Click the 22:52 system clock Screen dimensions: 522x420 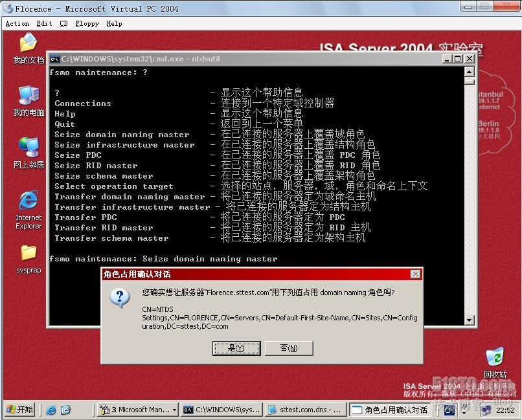pos(505,410)
